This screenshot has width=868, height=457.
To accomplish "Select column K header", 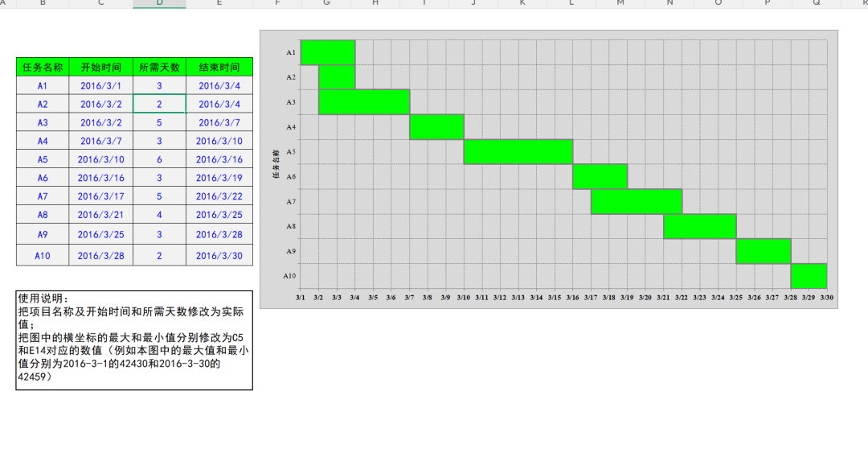I will coord(522,4).
